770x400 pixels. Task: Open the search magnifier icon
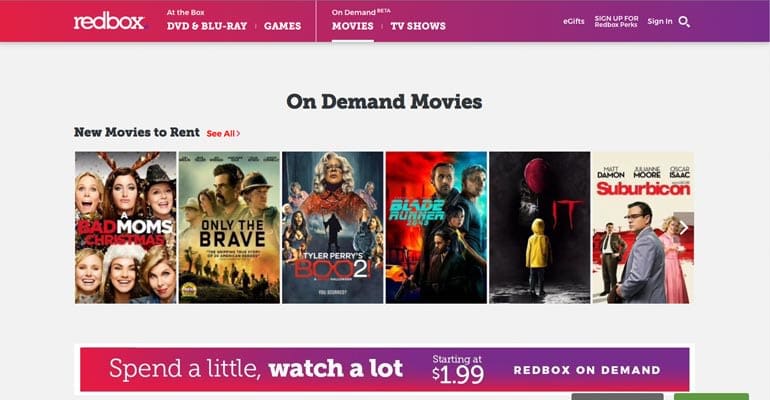coord(684,22)
